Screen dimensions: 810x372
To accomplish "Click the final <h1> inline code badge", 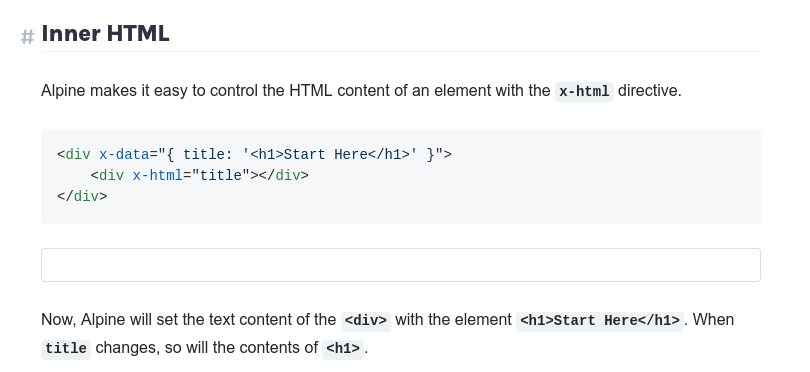I will (x=343, y=349).
